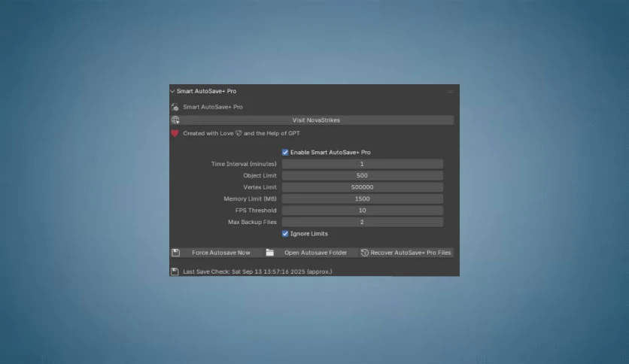Click the globe icon beside Visit NovaStrikes
Image resolution: width=629 pixels, height=364 pixels.
tap(175, 120)
